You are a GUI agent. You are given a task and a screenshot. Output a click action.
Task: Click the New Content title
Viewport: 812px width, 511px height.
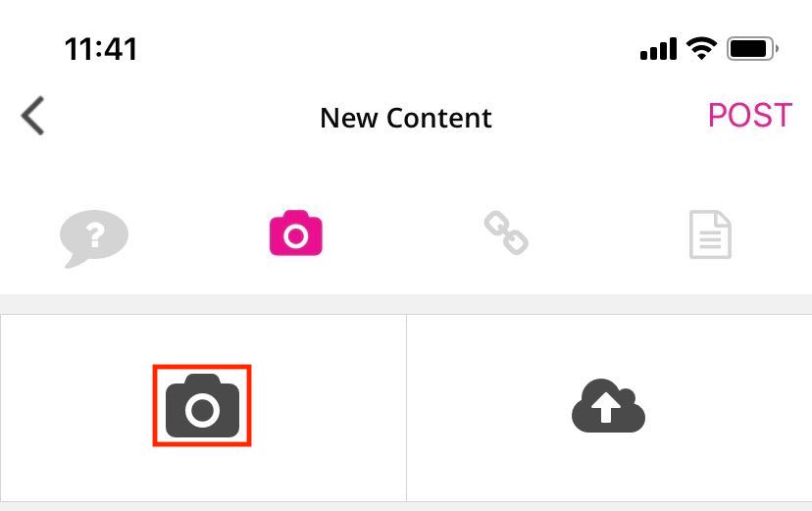click(405, 118)
